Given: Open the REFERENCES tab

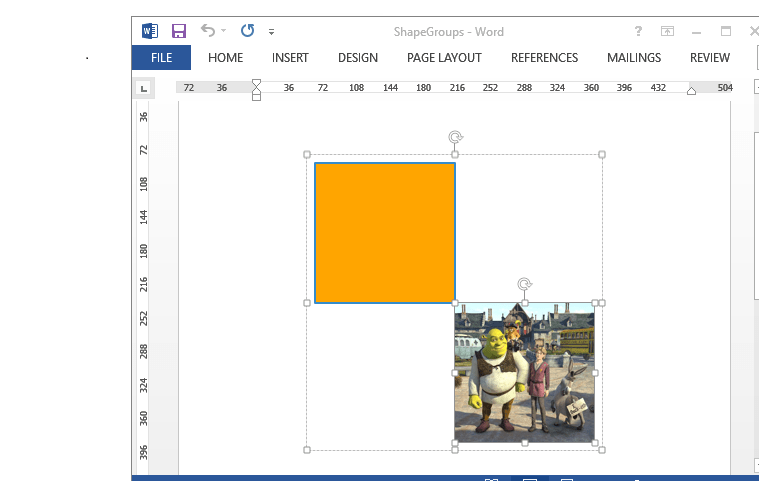Looking at the screenshot, I should (x=544, y=58).
